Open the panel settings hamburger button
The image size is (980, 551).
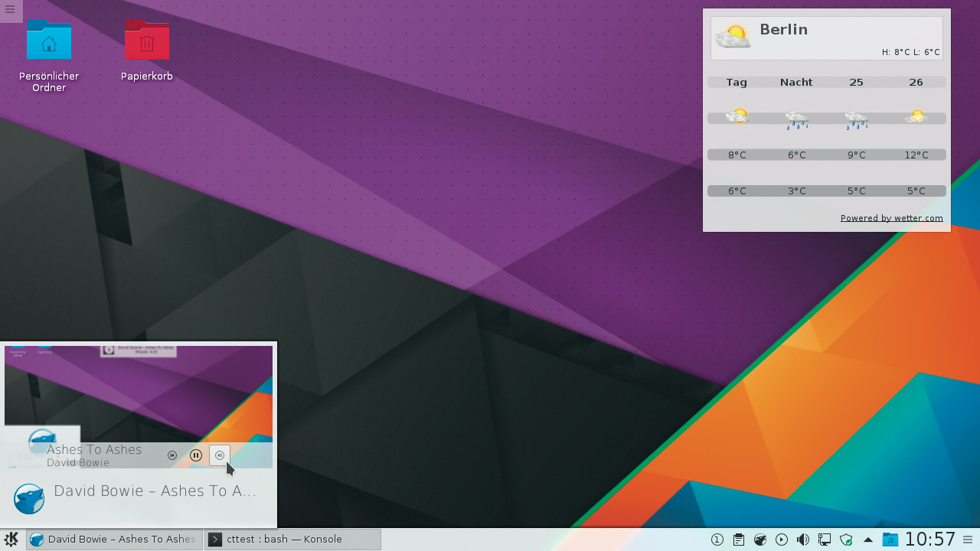968,540
